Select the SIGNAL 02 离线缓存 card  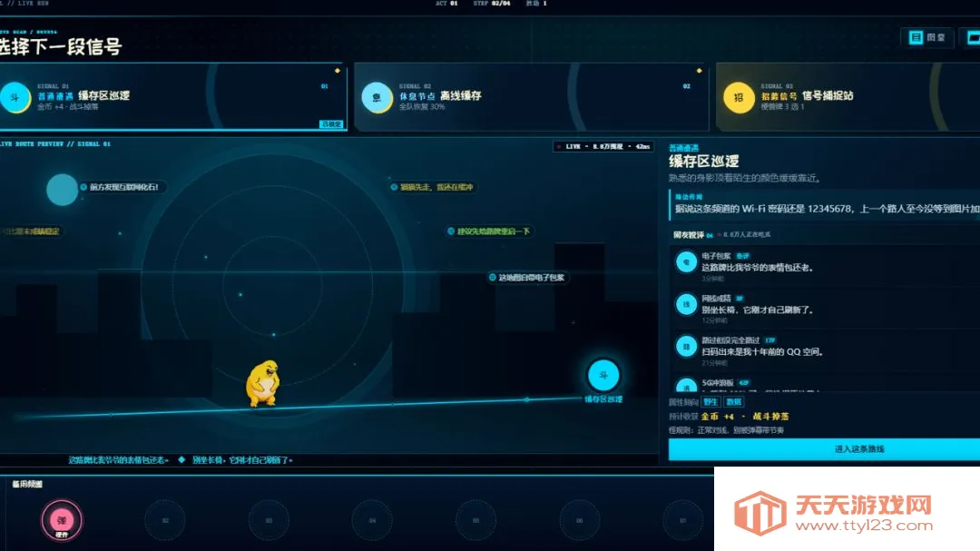point(531,97)
